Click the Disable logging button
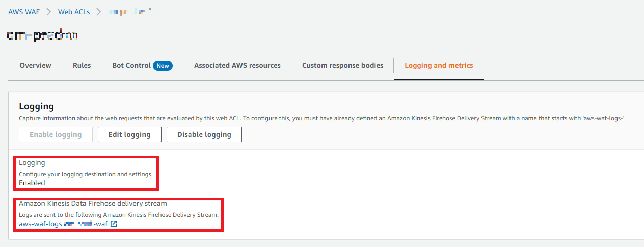 (204, 134)
